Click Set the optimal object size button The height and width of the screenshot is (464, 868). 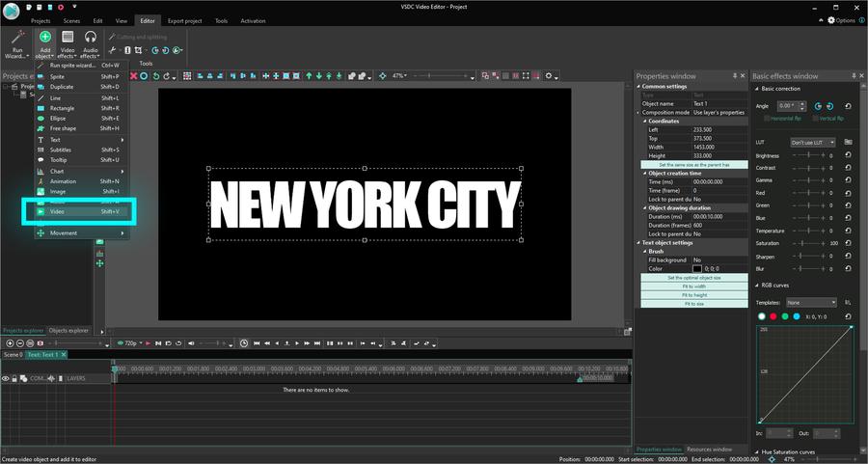pos(694,278)
